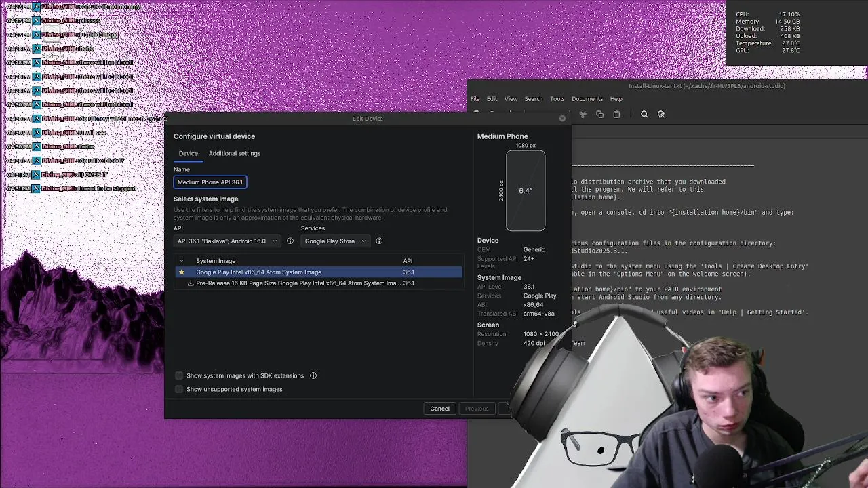Open Edit menu in text editor
Image resolution: width=868 pixels, height=488 pixels.
(x=492, y=99)
